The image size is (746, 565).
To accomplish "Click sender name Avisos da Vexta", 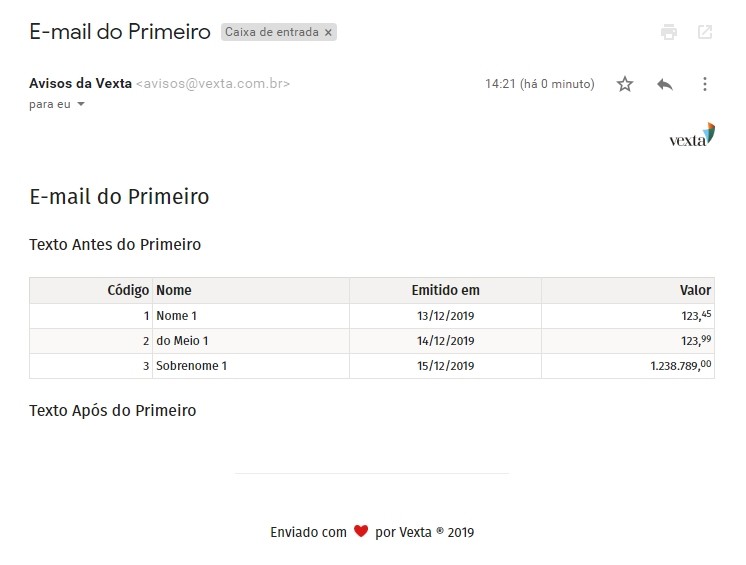I will [80, 83].
